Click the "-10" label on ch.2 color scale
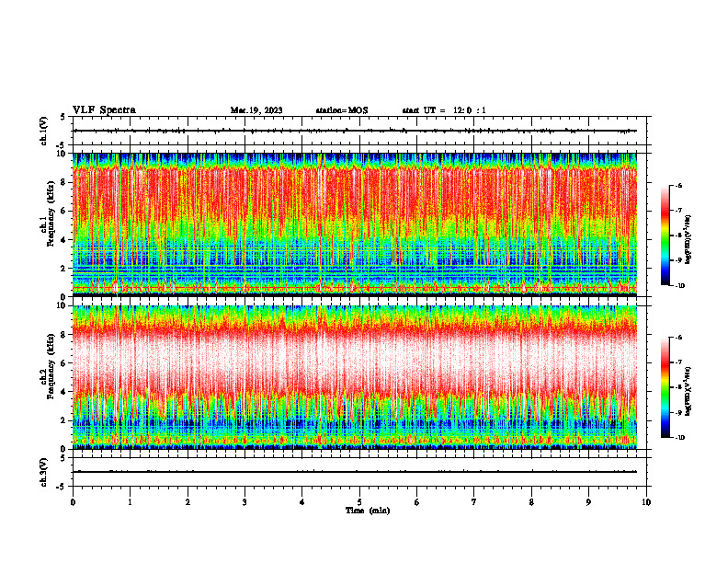The width and height of the screenshot is (728, 563). pos(679,438)
